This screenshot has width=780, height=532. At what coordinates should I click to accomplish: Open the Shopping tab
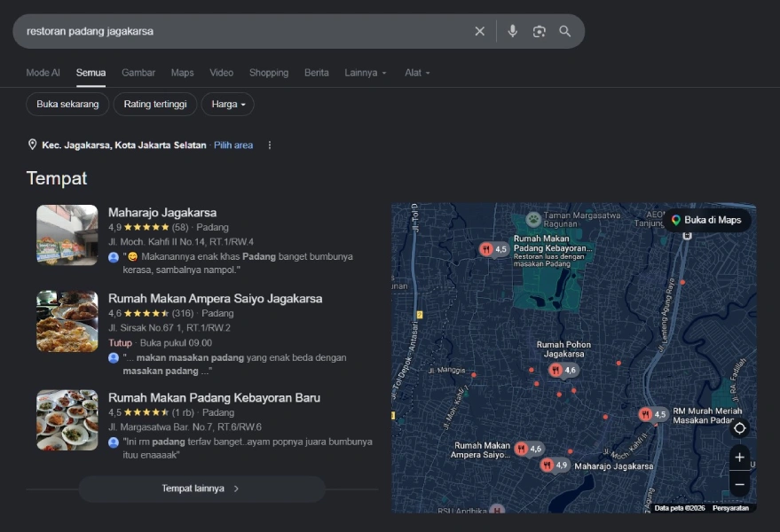click(x=269, y=73)
